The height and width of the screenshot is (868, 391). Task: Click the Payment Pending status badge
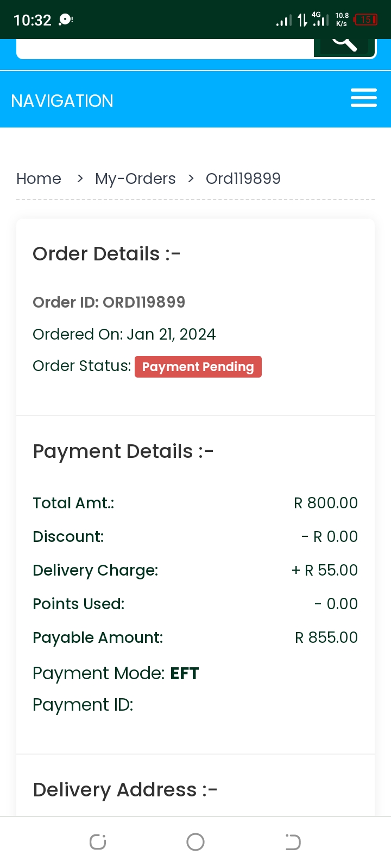click(x=198, y=367)
